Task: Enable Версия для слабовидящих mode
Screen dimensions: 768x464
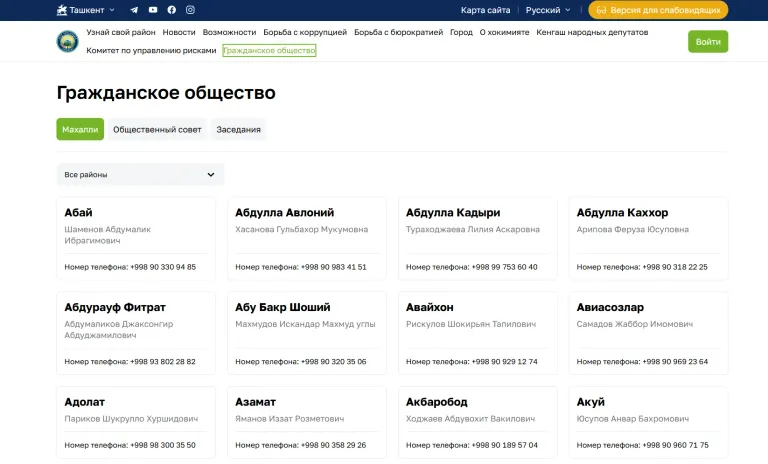Action: click(x=658, y=10)
